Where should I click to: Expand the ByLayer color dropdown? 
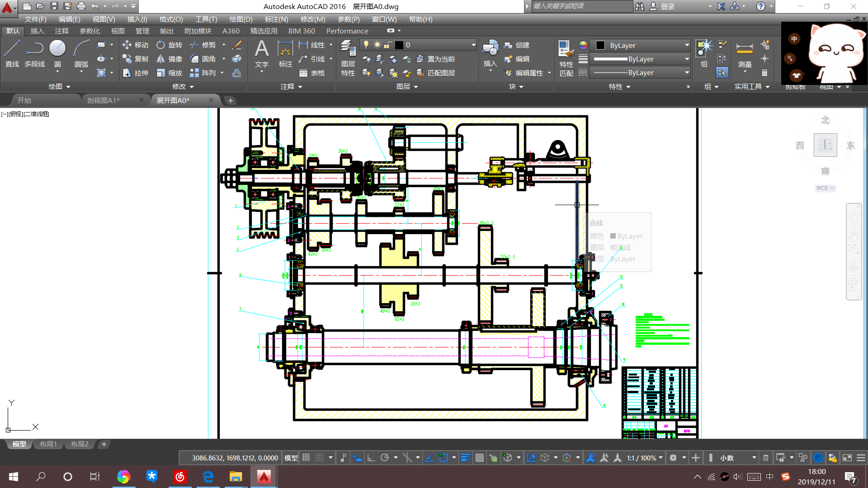pos(687,45)
